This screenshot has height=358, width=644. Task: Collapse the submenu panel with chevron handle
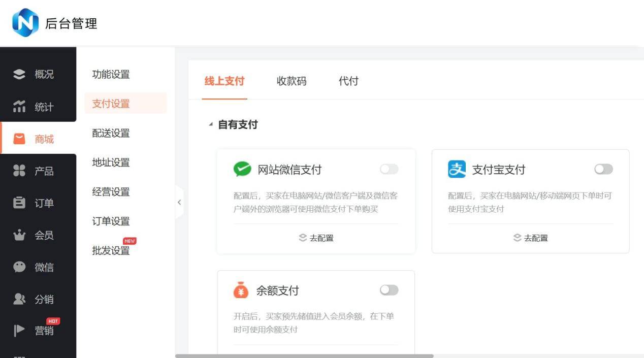(179, 202)
